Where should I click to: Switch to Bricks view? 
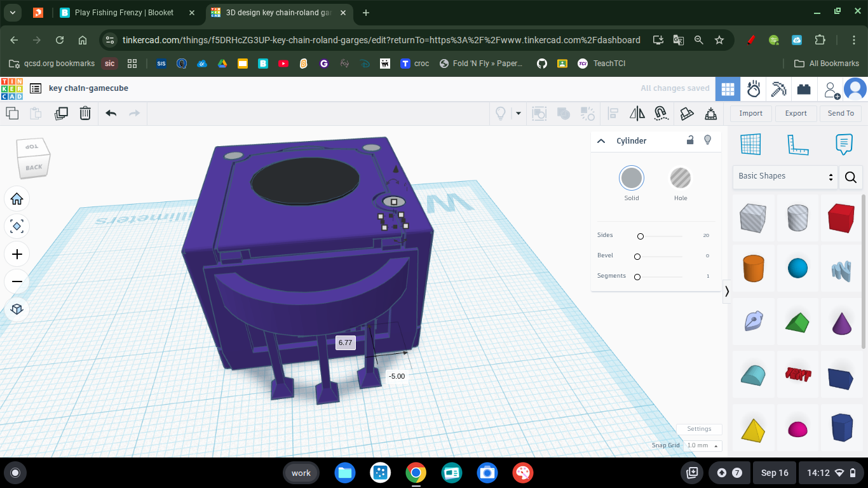(804, 89)
